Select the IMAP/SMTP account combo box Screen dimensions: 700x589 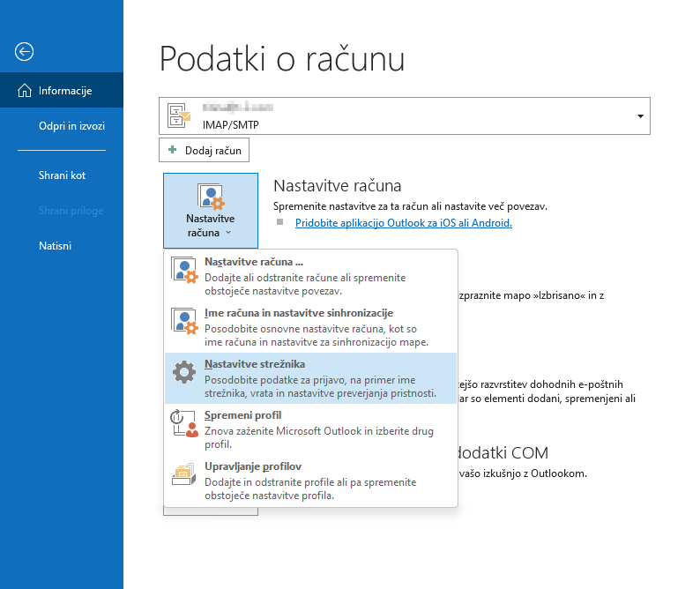[406, 116]
